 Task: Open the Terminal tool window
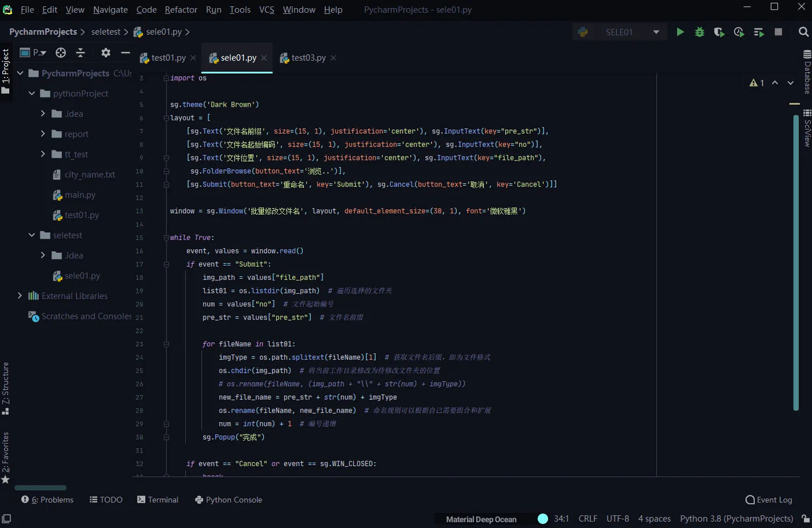158,500
